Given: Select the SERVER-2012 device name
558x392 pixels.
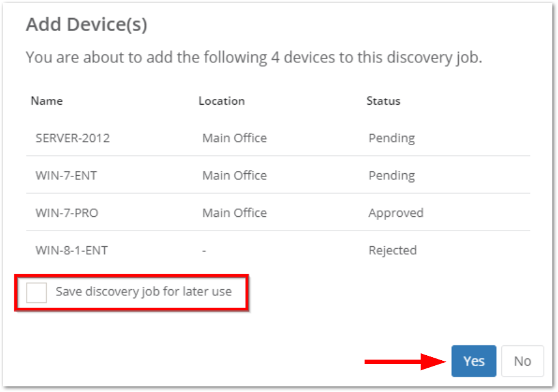Looking at the screenshot, I should [72, 138].
